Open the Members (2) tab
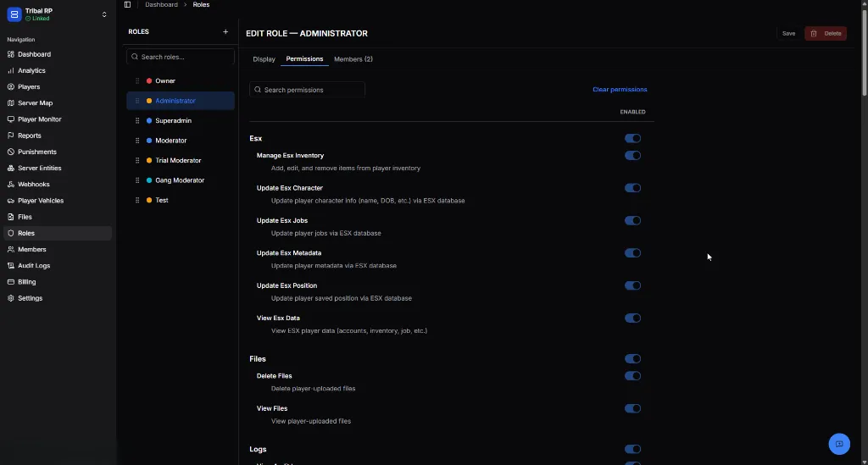The height and width of the screenshot is (465, 868). 353,59
